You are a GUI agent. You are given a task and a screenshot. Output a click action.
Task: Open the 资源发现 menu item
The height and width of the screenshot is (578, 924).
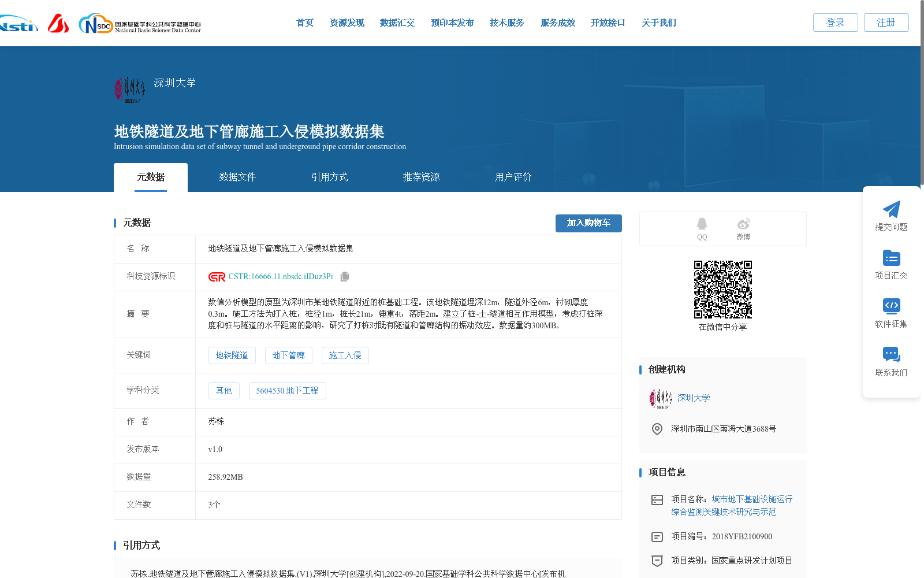tap(347, 23)
